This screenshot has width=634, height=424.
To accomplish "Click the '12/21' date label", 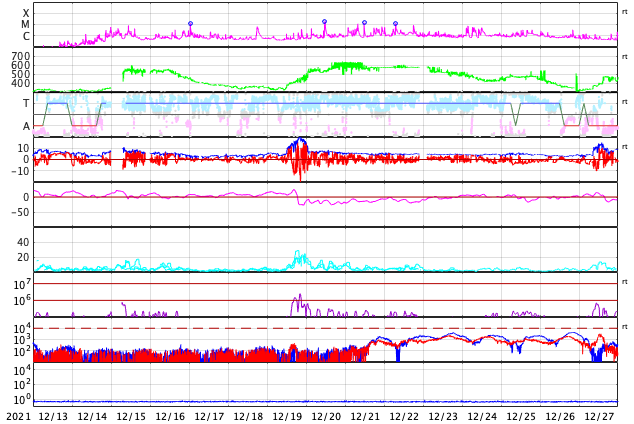I will point(365,417).
